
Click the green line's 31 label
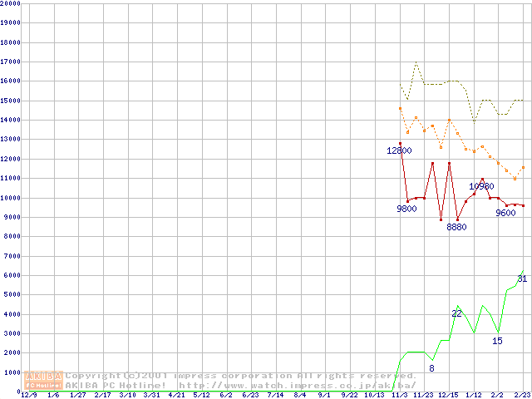pos(522,278)
